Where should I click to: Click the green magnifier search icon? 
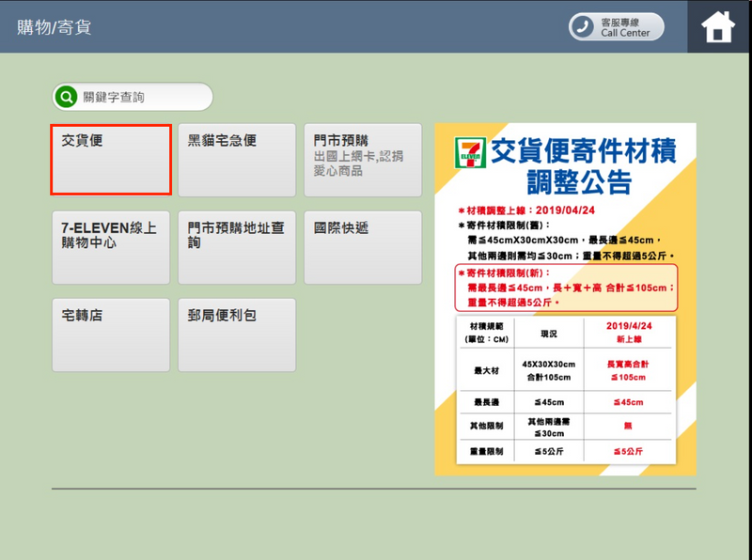[x=66, y=97]
